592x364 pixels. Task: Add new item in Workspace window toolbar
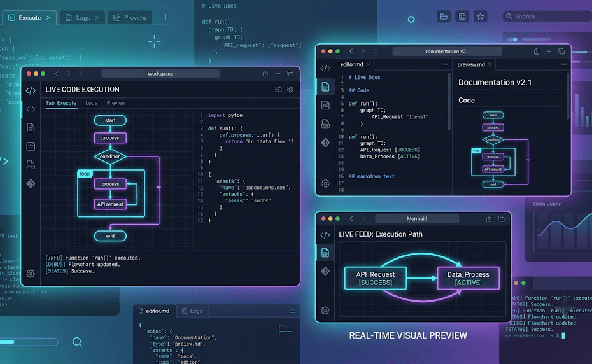click(x=278, y=74)
